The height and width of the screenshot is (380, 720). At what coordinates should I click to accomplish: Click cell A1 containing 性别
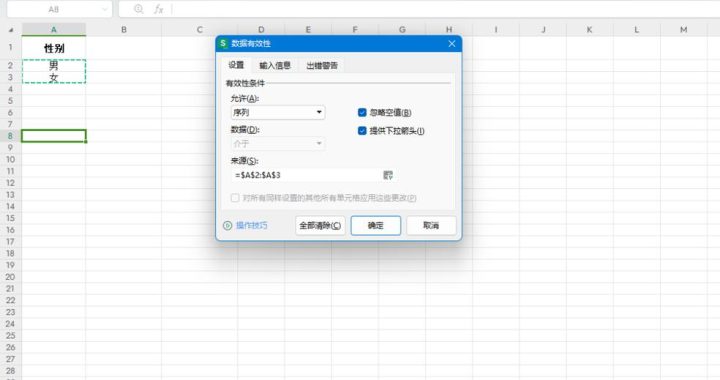point(54,48)
